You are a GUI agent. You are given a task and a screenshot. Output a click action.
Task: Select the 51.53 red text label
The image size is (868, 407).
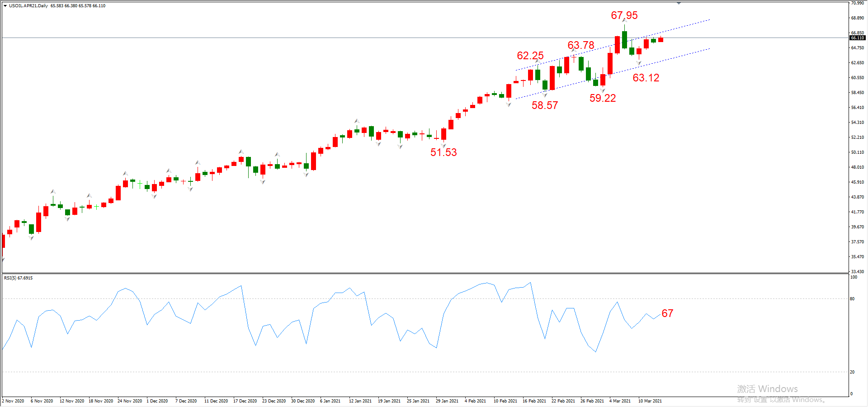443,152
